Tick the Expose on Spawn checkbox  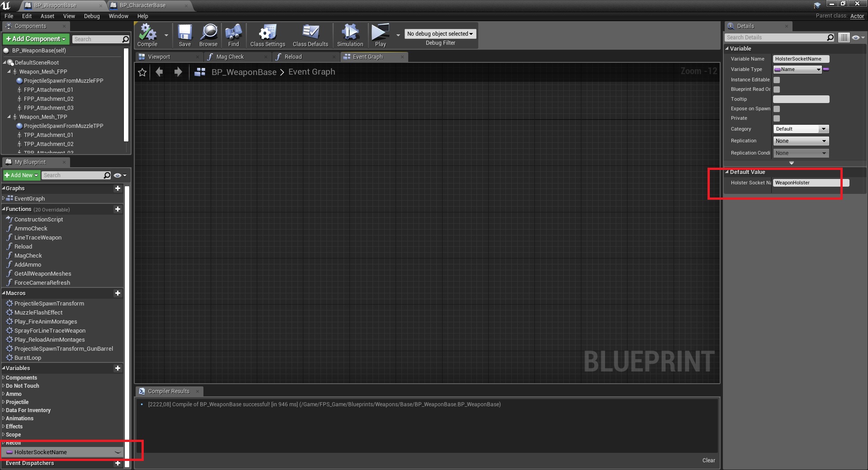coord(777,109)
